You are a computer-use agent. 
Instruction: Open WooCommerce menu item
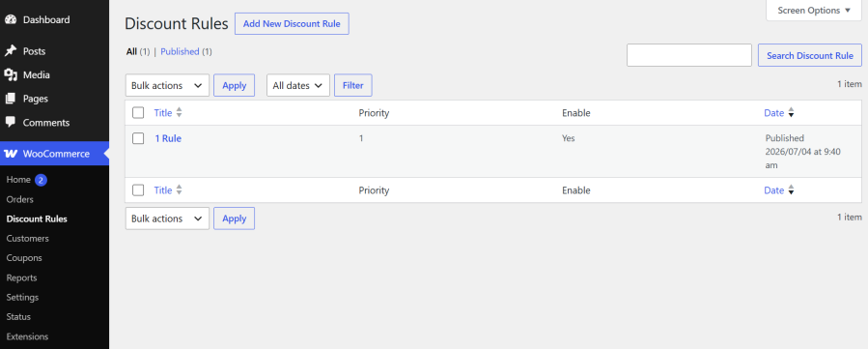tap(54, 154)
